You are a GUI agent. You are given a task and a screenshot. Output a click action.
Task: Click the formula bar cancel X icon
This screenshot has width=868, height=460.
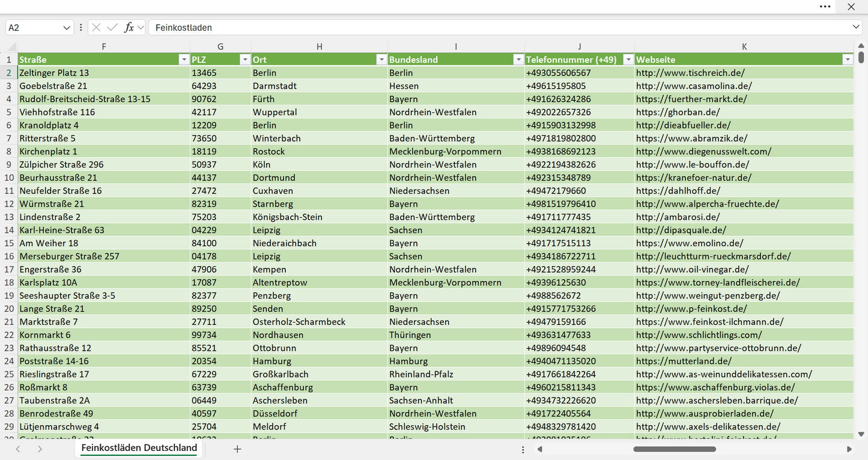[96, 28]
